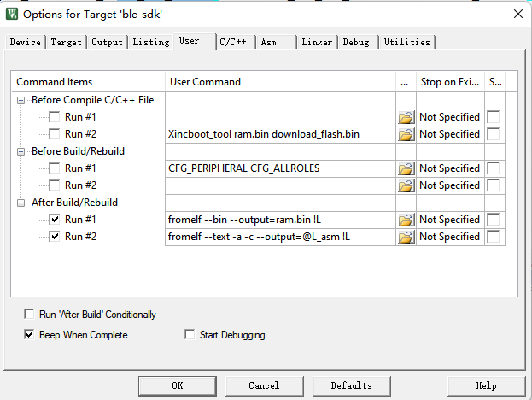Click folder icon beside Xincboot_tool command

(x=406, y=134)
